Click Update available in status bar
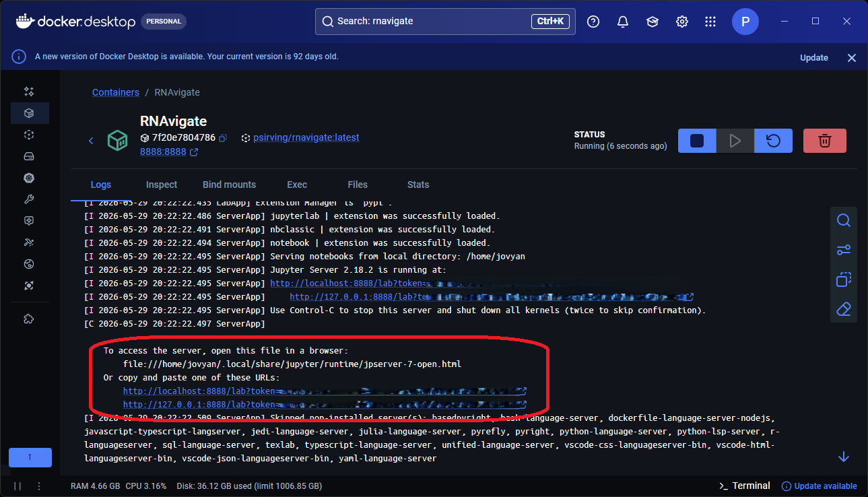Image resolution: width=868 pixels, height=497 pixels. tap(820, 486)
